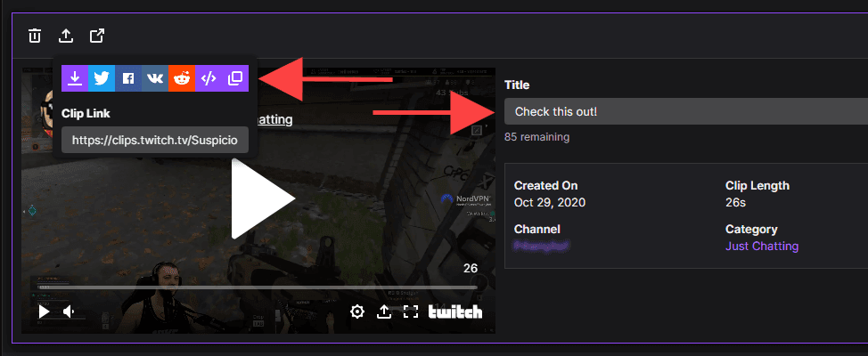Open video player settings gear
868x356 pixels.
(x=357, y=311)
